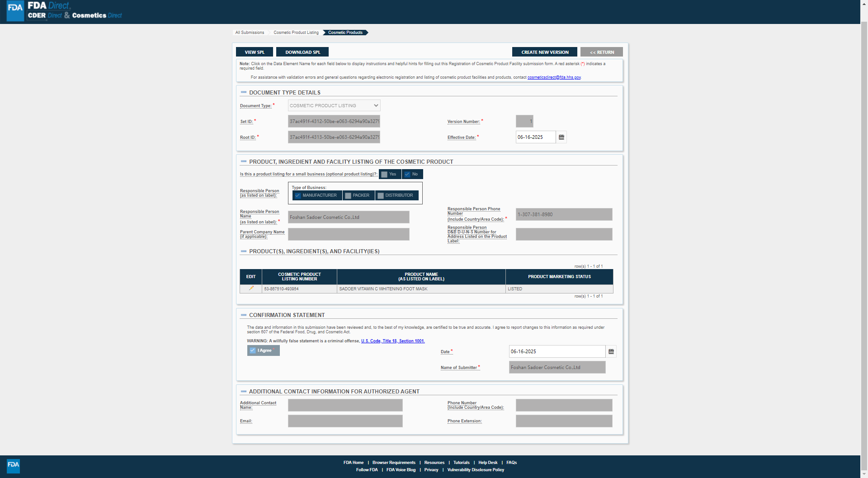Toggle the I Agree checkbox

pyautogui.click(x=253, y=350)
